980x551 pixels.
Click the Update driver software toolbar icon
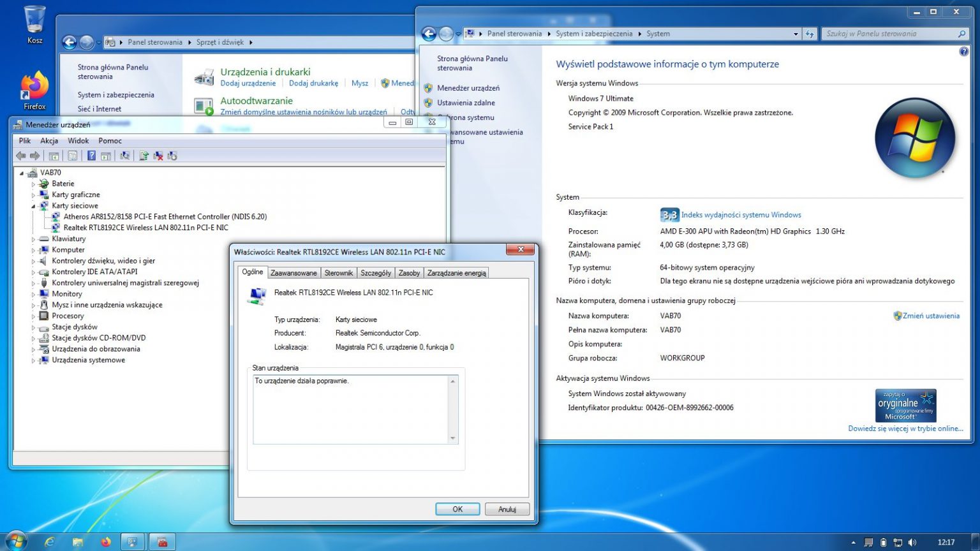(x=143, y=155)
